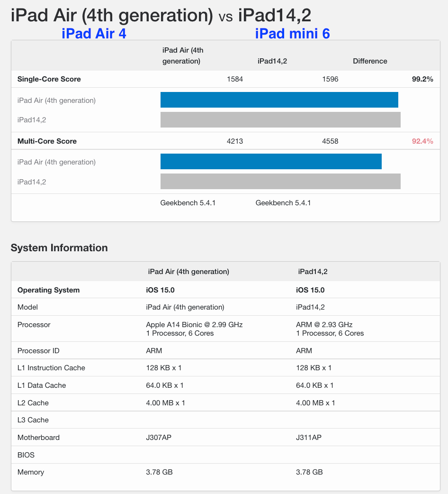Click the red "92.4%" difference value
Viewport: 448px width, 494px height.
[422, 141]
